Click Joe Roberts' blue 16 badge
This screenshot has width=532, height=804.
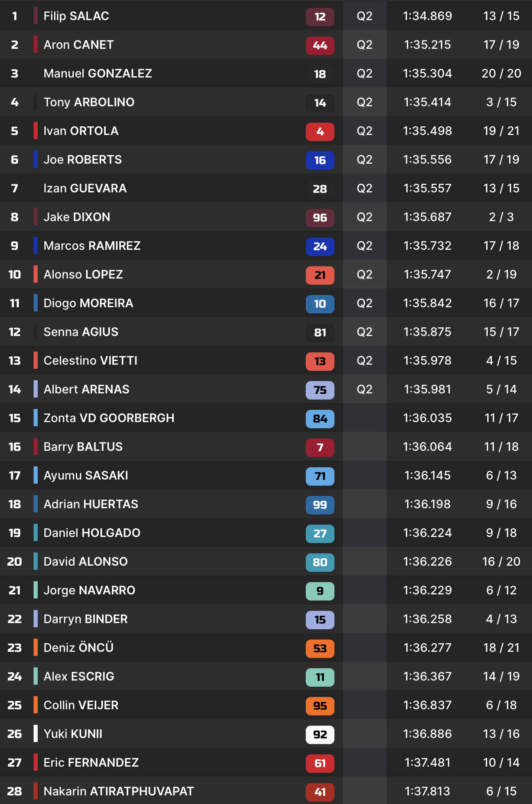(320, 160)
